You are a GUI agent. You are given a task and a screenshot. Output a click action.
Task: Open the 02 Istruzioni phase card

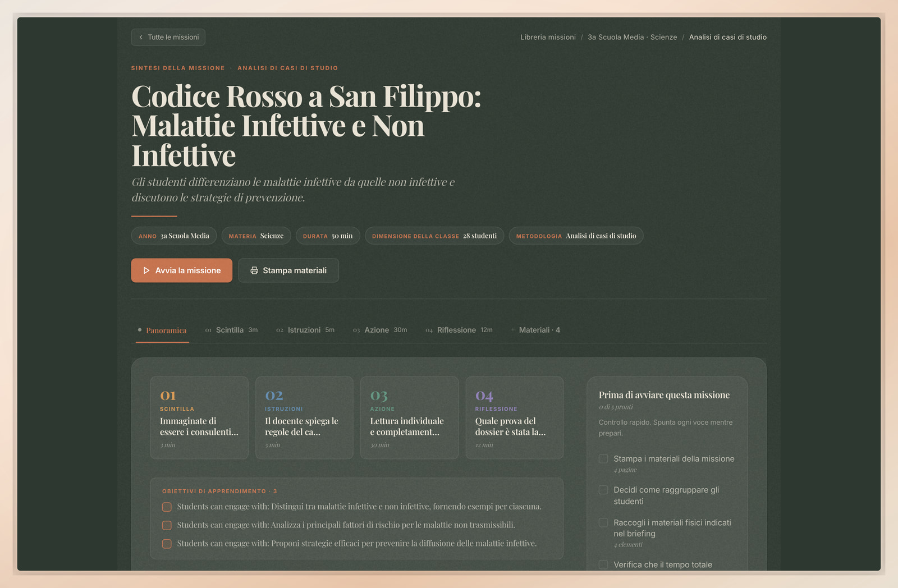pyautogui.click(x=304, y=418)
